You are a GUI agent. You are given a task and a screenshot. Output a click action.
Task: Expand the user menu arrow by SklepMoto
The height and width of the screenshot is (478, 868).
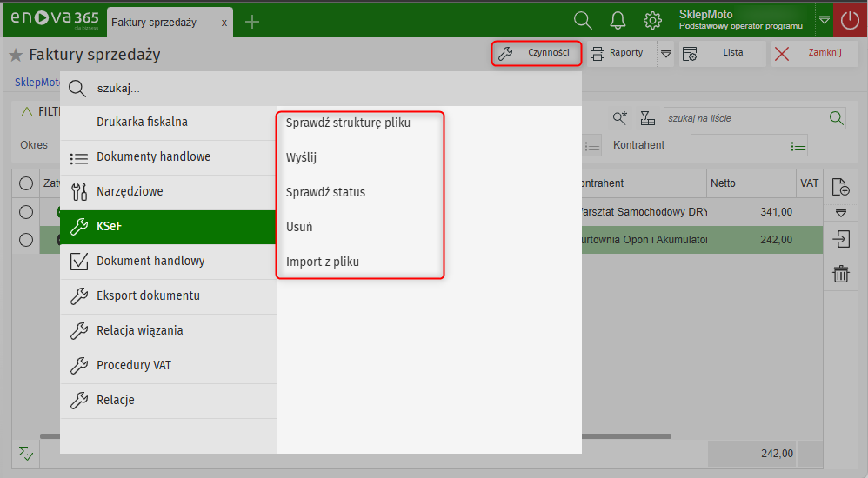click(825, 20)
